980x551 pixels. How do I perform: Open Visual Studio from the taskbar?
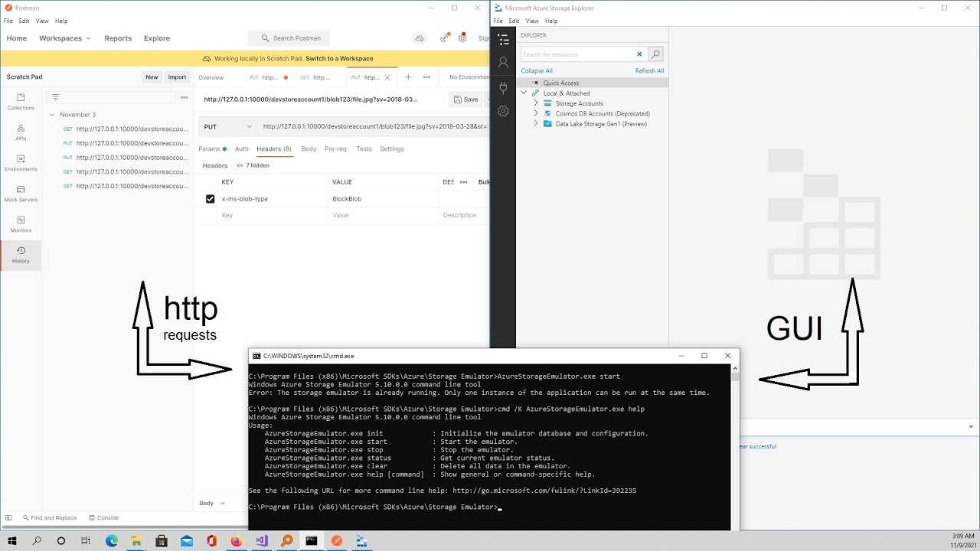coord(262,541)
